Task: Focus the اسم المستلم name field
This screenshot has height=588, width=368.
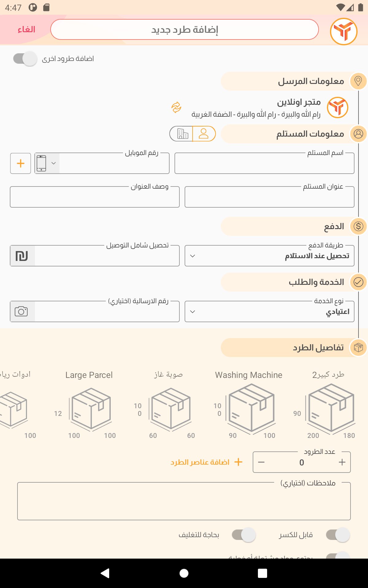Action: (x=264, y=163)
